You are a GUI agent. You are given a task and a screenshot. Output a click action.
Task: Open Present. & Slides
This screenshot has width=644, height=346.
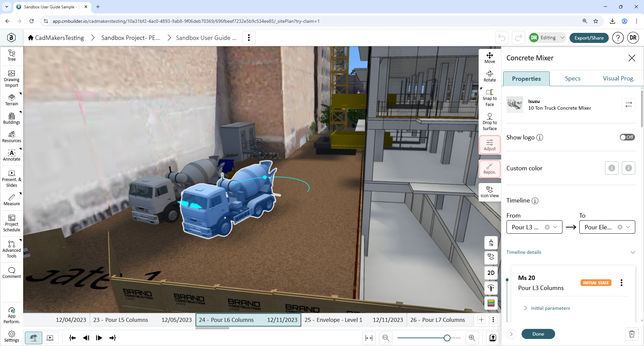(x=12, y=179)
